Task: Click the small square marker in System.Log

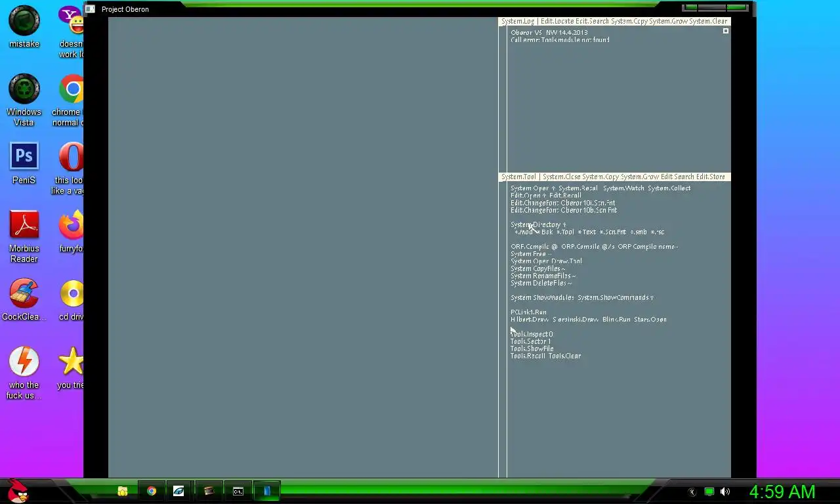Action: pos(725,31)
